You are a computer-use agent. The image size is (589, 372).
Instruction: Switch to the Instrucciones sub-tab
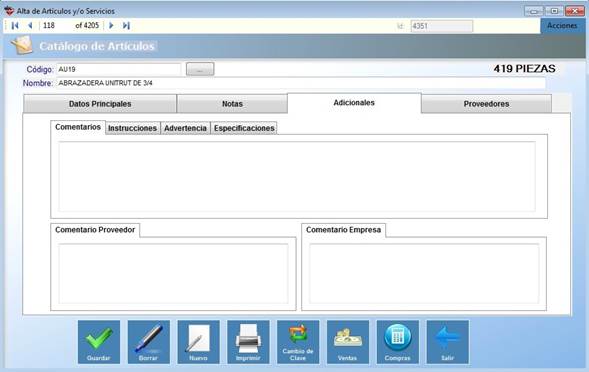coord(133,128)
